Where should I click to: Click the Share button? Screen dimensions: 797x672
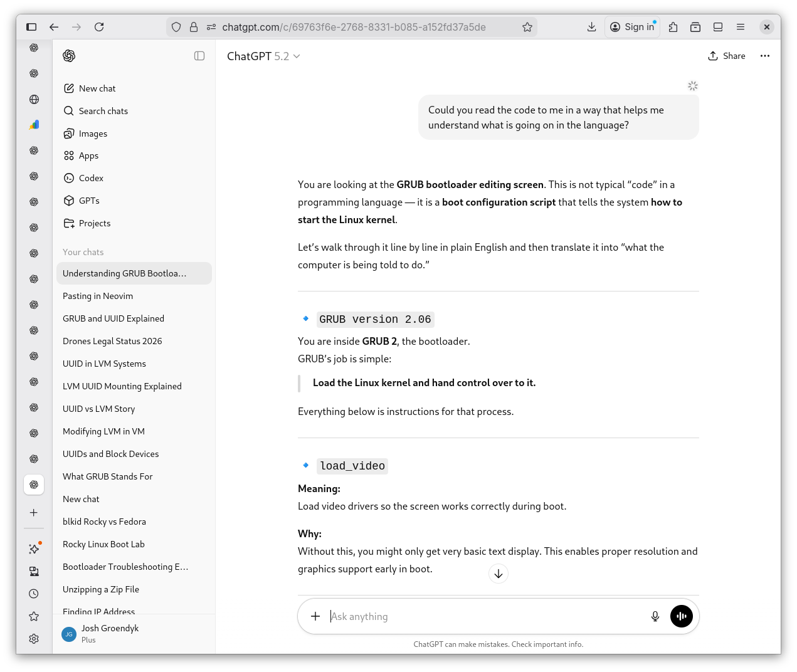point(727,56)
